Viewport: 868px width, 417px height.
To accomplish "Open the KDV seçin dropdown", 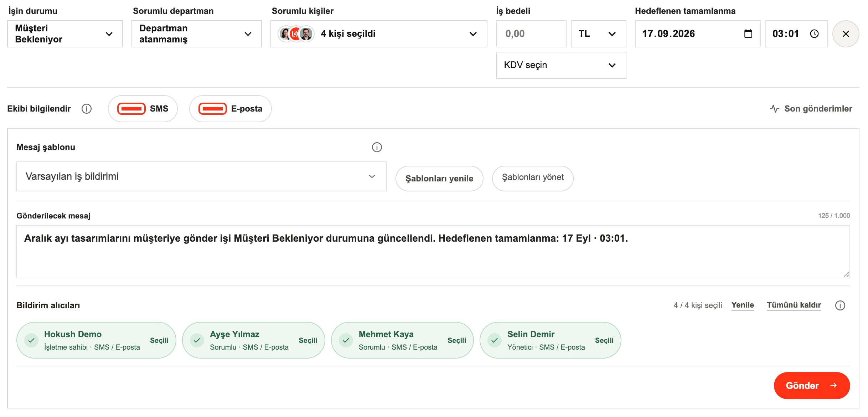I will point(561,65).
